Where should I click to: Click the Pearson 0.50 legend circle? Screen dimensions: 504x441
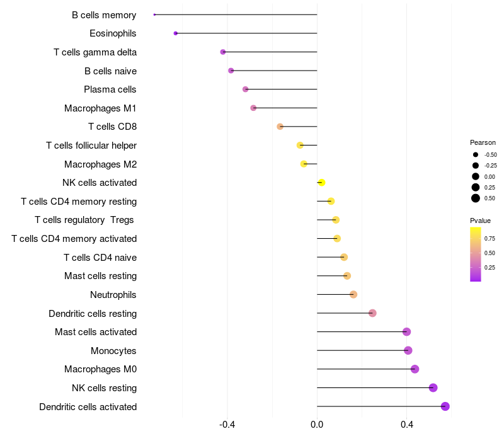(476, 198)
